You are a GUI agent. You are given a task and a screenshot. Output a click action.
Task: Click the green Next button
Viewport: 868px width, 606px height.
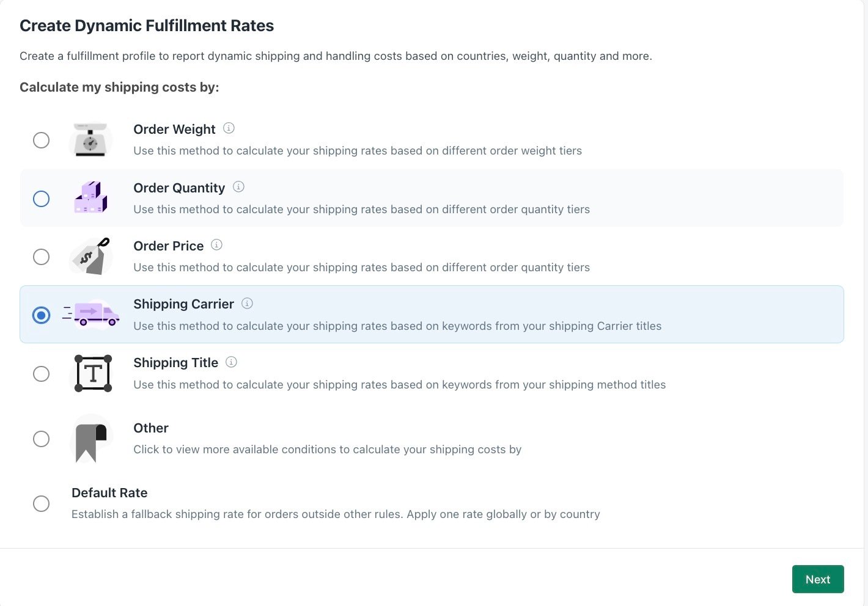click(818, 579)
